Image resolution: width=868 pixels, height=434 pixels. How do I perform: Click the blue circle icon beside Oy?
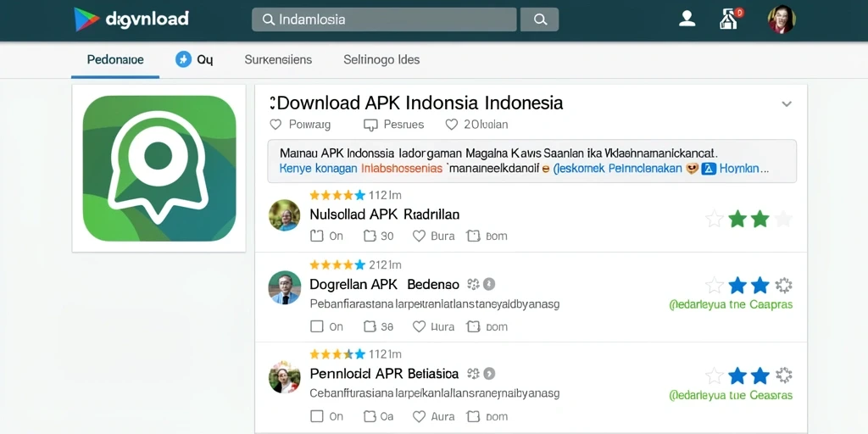183,59
